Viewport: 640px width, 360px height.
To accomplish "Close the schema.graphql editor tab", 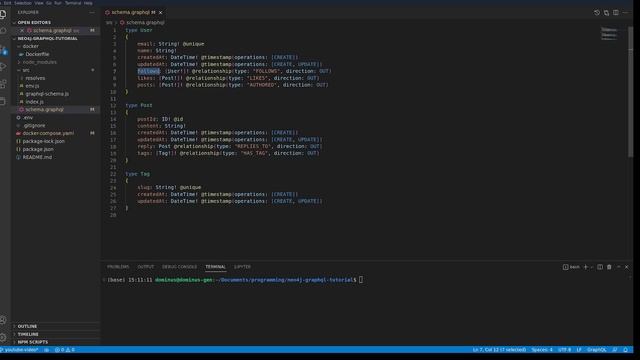I will coord(160,13).
